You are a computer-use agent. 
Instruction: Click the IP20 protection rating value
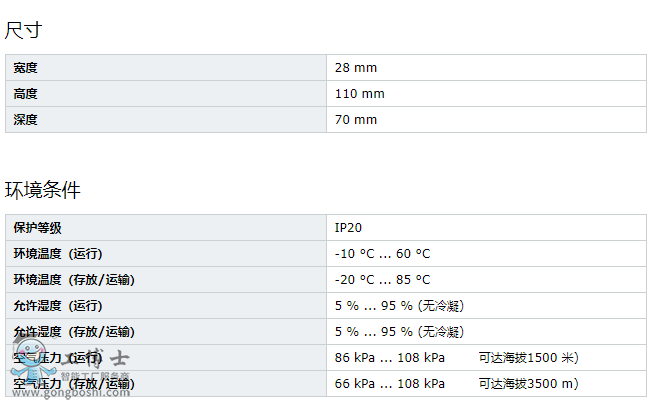coord(349,228)
